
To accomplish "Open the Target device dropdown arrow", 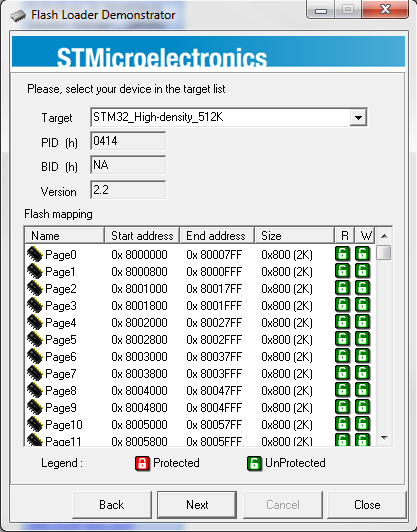I will pyautogui.click(x=358, y=118).
